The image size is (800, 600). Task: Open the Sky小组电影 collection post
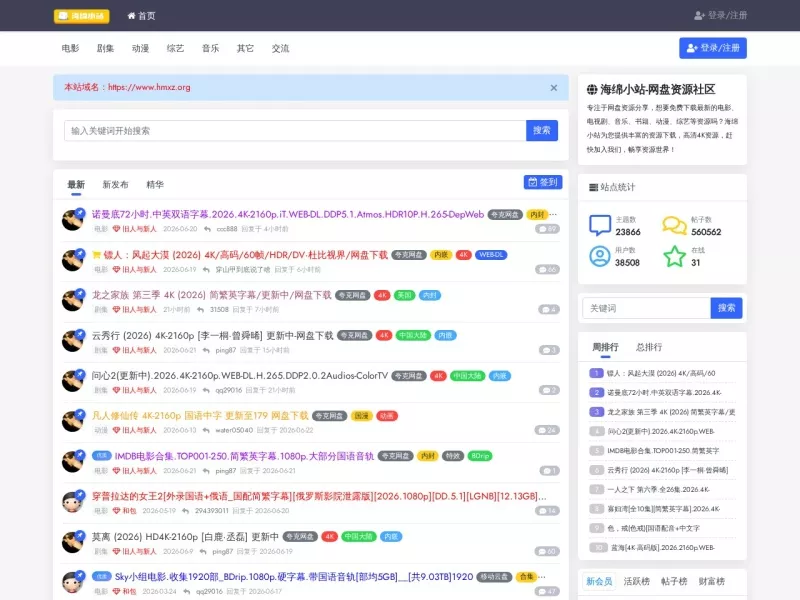tap(294, 577)
